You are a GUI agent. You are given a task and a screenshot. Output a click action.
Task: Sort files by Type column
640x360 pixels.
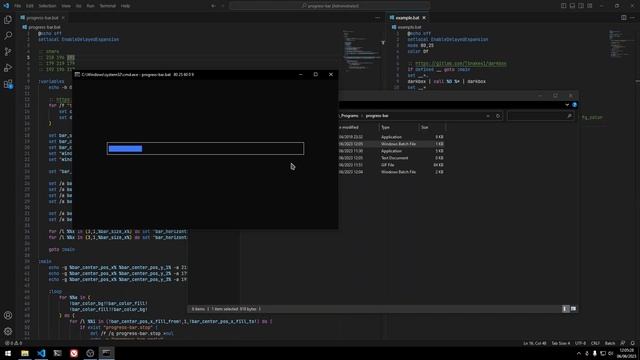tap(399, 127)
